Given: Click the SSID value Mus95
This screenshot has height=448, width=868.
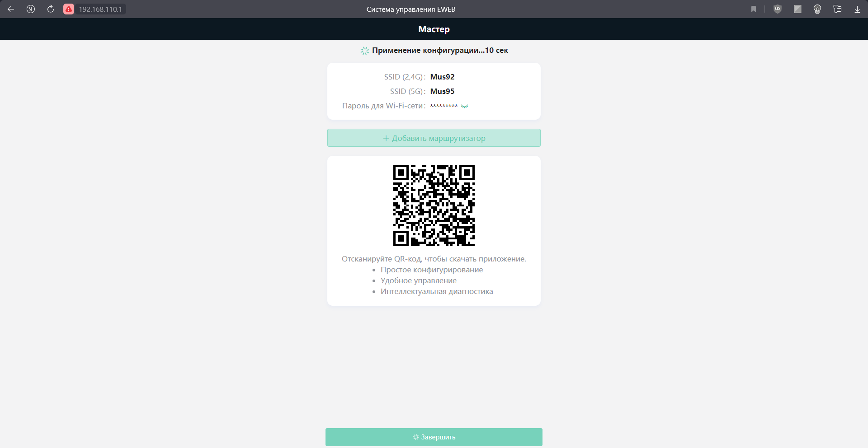Looking at the screenshot, I should point(442,91).
